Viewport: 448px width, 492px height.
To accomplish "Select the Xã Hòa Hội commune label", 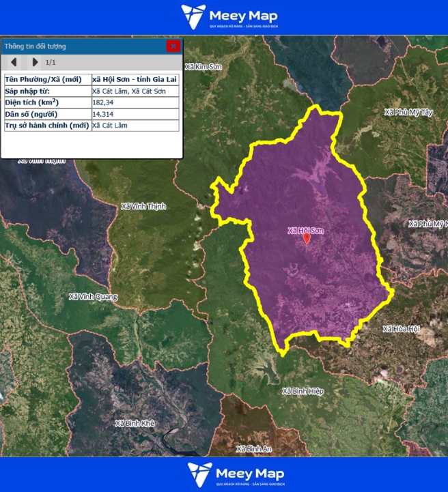I will pos(401,329).
